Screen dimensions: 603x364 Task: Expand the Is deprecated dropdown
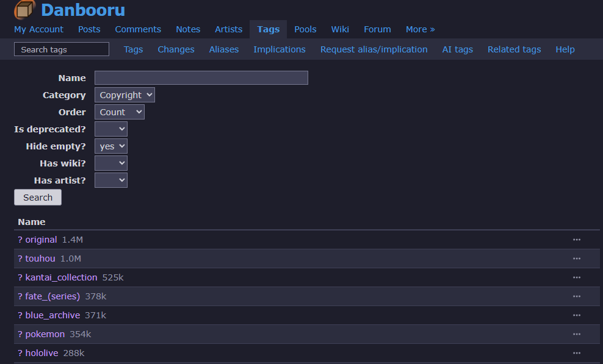pyautogui.click(x=111, y=129)
